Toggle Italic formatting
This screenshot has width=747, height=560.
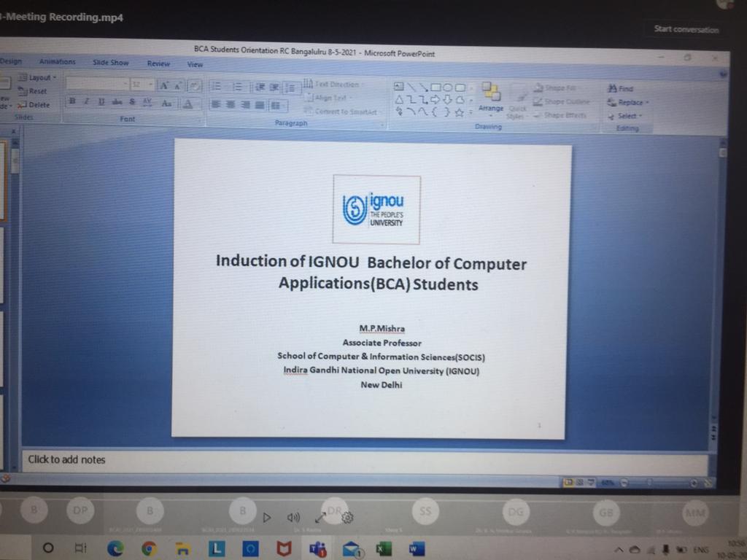click(87, 101)
